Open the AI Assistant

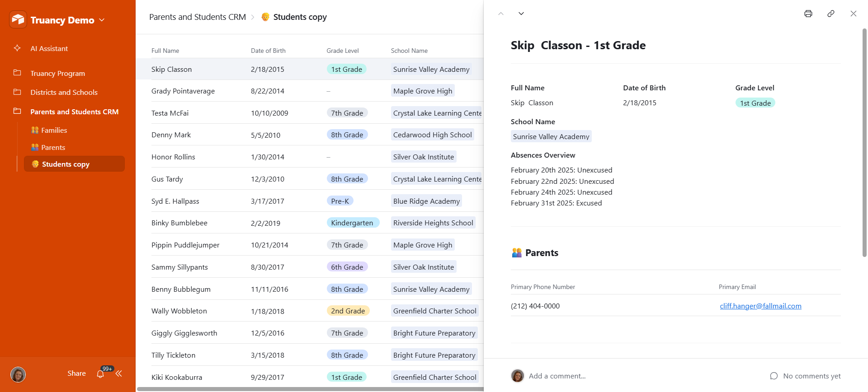coord(49,48)
